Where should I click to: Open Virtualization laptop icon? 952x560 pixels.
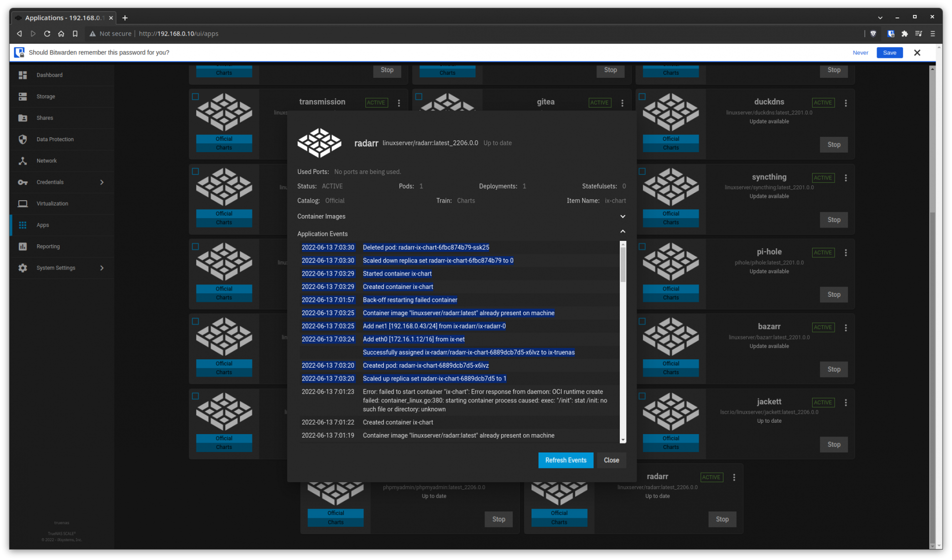[23, 204]
